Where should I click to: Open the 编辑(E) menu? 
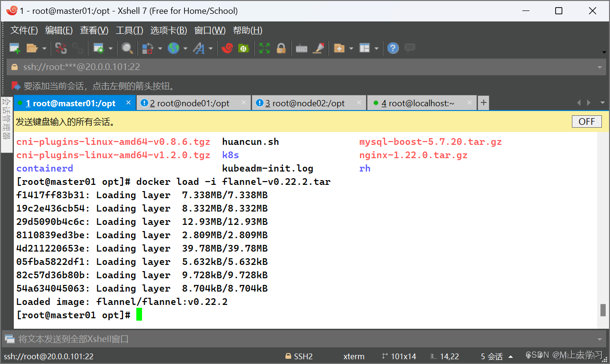59,30
